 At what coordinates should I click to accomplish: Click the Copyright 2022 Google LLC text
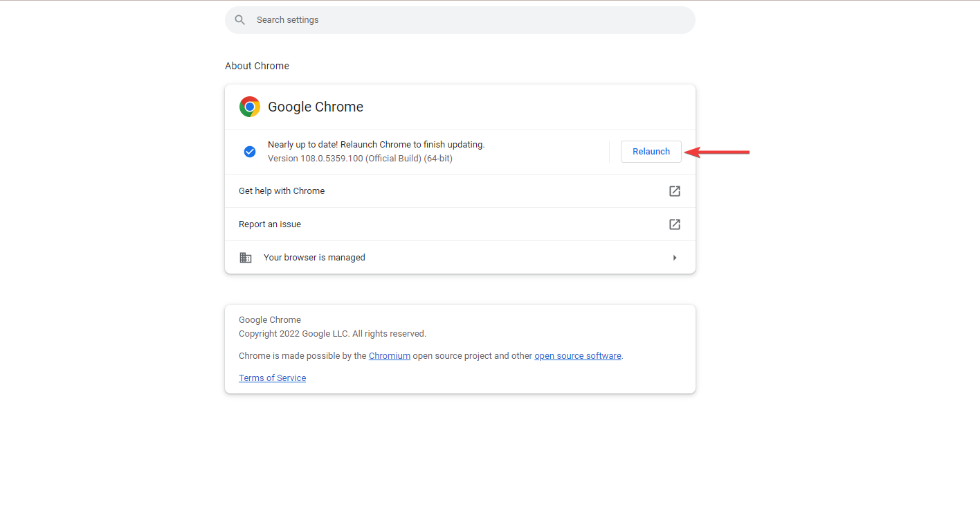coord(332,334)
